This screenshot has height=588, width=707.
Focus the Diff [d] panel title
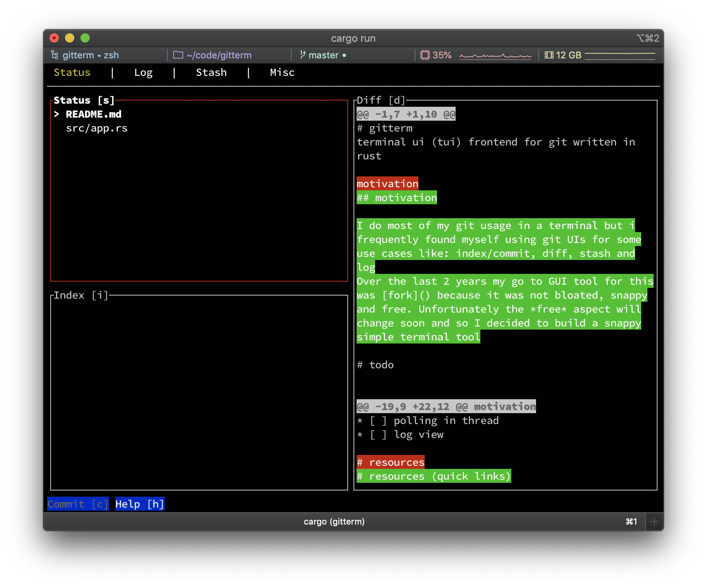click(x=381, y=100)
